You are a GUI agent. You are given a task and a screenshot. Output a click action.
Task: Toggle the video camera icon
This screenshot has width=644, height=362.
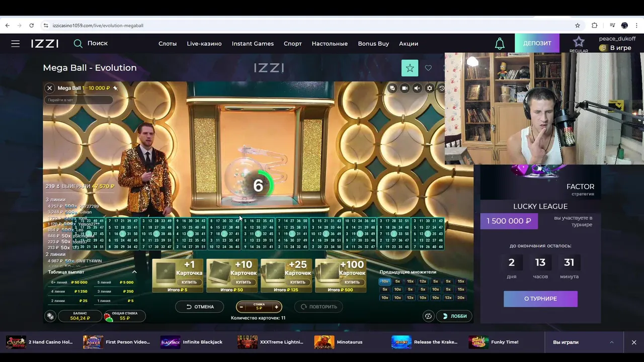[405, 88]
